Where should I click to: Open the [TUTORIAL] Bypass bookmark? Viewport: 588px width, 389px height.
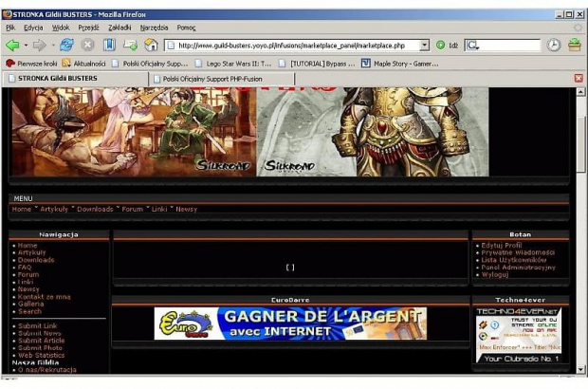pyautogui.click(x=318, y=64)
